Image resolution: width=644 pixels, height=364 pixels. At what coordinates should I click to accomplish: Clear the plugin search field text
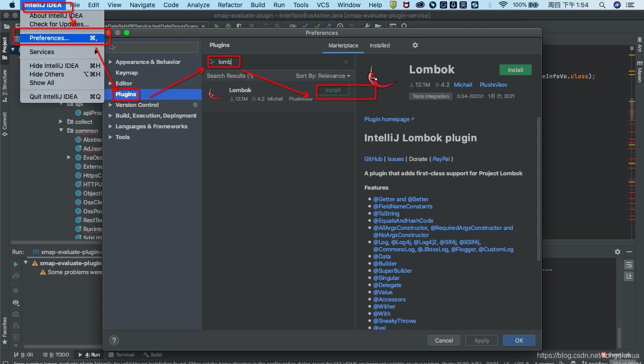click(x=346, y=62)
